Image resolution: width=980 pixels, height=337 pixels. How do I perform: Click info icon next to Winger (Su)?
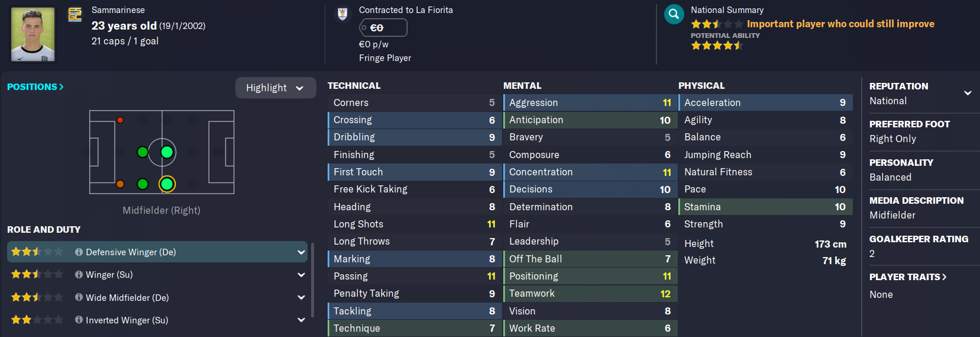pyautogui.click(x=79, y=275)
